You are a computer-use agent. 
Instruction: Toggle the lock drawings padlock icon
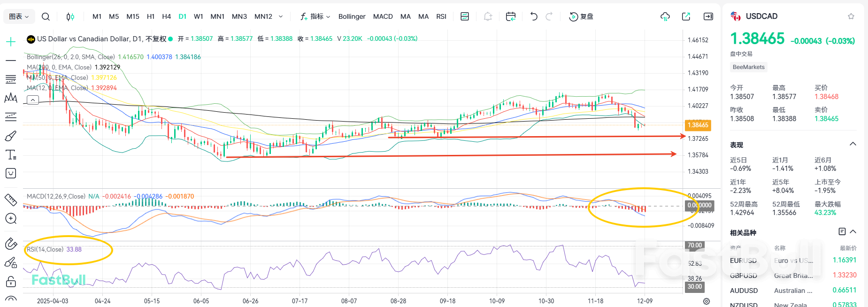tap(10, 282)
